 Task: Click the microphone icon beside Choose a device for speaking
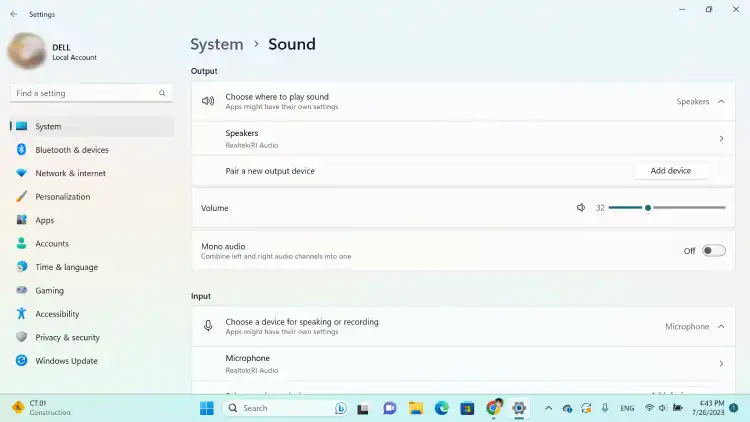pos(208,326)
